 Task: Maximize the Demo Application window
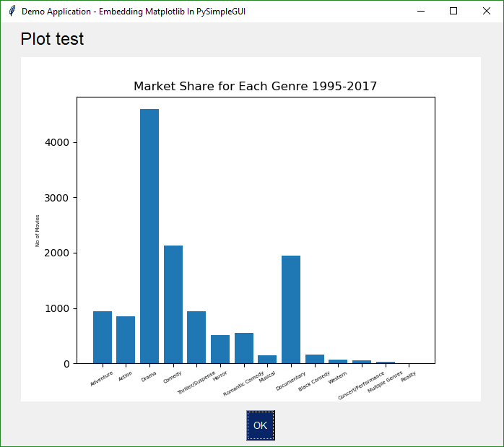click(x=453, y=12)
